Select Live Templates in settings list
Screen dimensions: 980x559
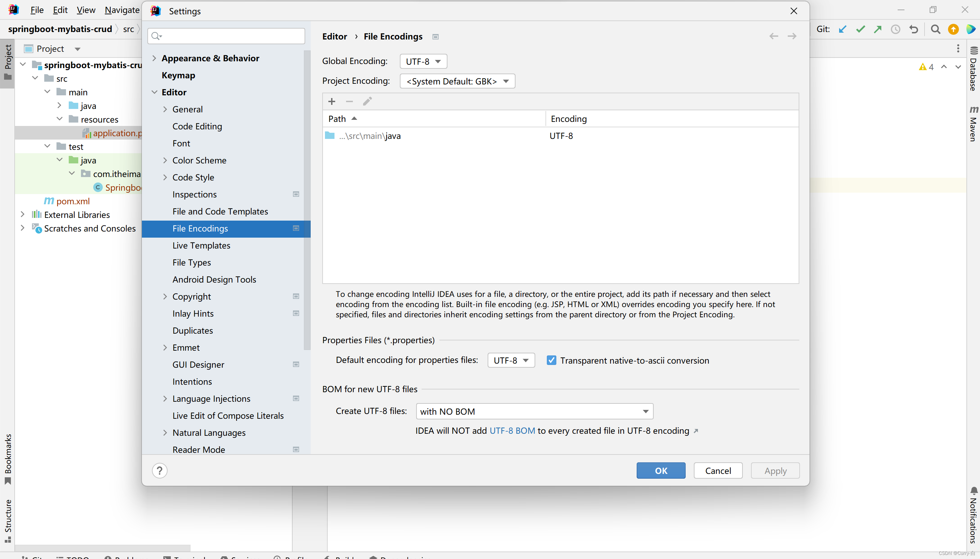click(x=201, y=245)
